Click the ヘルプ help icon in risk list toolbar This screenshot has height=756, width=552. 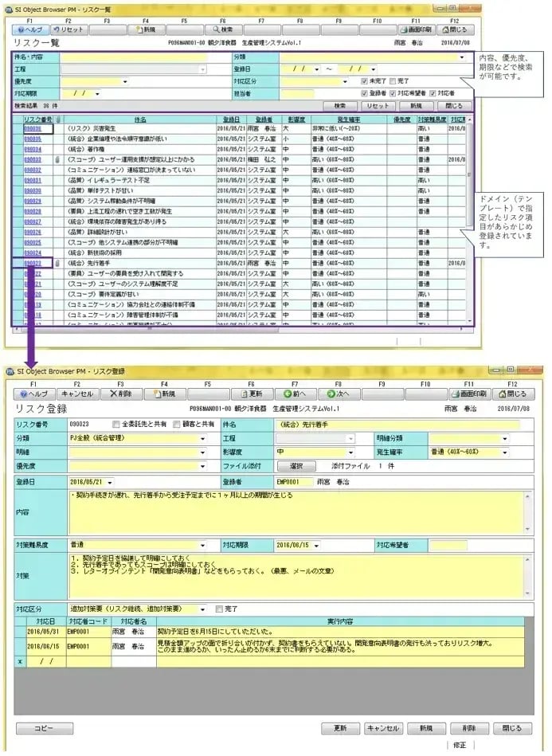(x=18, y=29)
